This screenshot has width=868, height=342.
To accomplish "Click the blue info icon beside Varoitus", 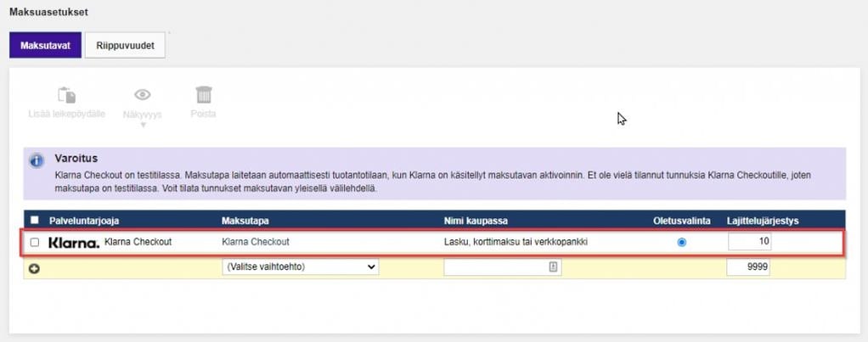I will (x=37, y=161).
